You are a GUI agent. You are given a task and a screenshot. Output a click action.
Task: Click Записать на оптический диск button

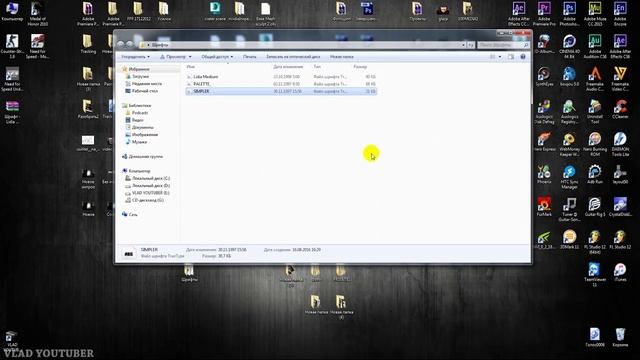[x=293, y=57]
